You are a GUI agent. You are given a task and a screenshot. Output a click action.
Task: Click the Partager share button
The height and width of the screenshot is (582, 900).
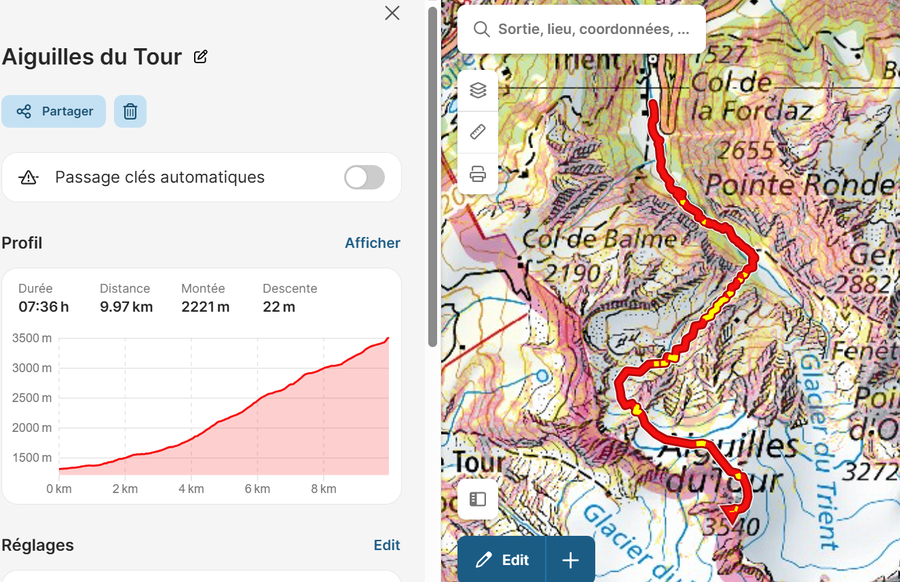pos(55,111)
